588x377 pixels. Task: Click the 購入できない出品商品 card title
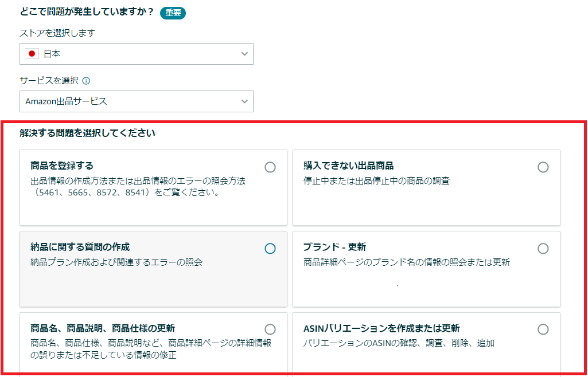coord(348,166)
